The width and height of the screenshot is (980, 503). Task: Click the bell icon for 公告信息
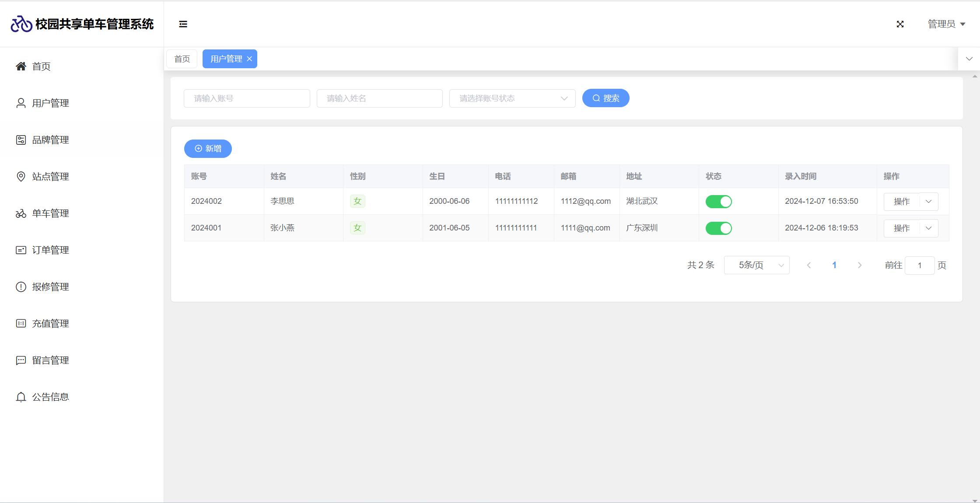point(21,397)
